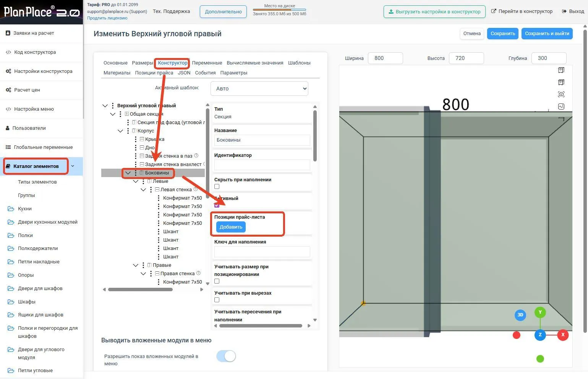Open the Переменные tab

tap(207, 63)
